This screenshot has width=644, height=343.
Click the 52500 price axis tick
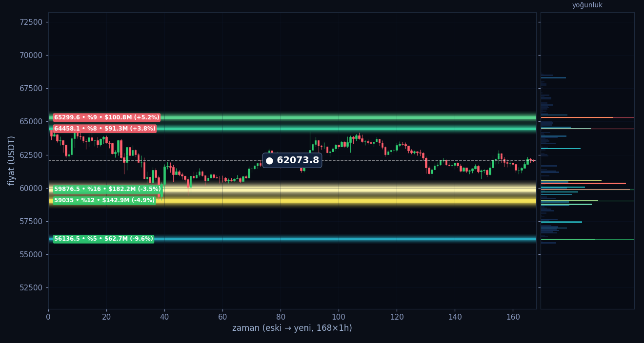pos(30,287)
